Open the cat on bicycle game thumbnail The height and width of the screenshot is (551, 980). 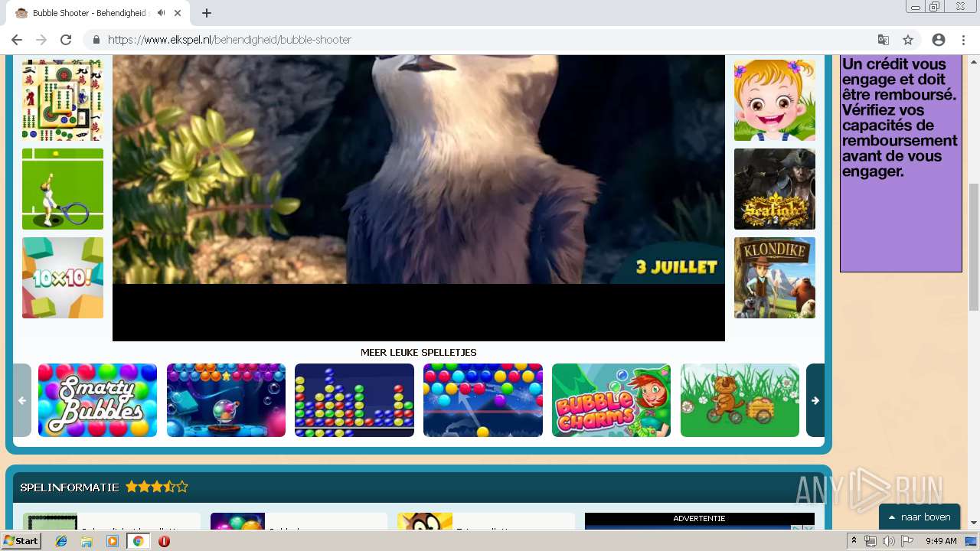point(740,400)
